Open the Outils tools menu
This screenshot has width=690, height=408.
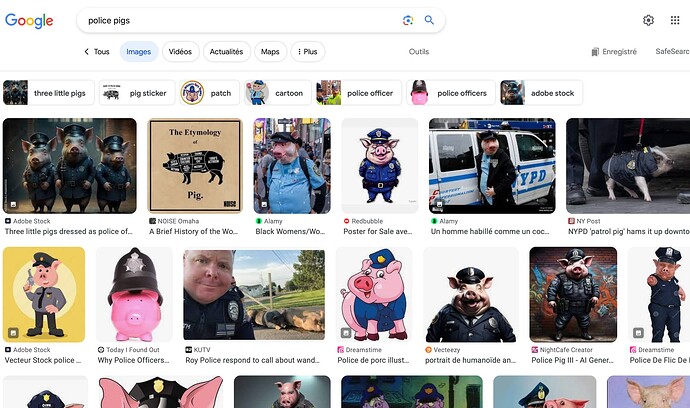(x=418, y=51)
